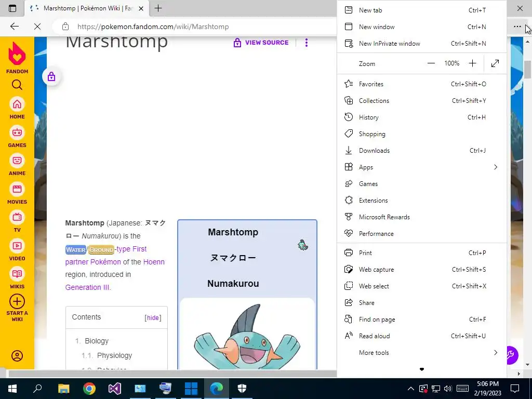Open VIDEO section in Fandom sidebar
Viewport: 532px width, 399px height.
click(17, 250)
